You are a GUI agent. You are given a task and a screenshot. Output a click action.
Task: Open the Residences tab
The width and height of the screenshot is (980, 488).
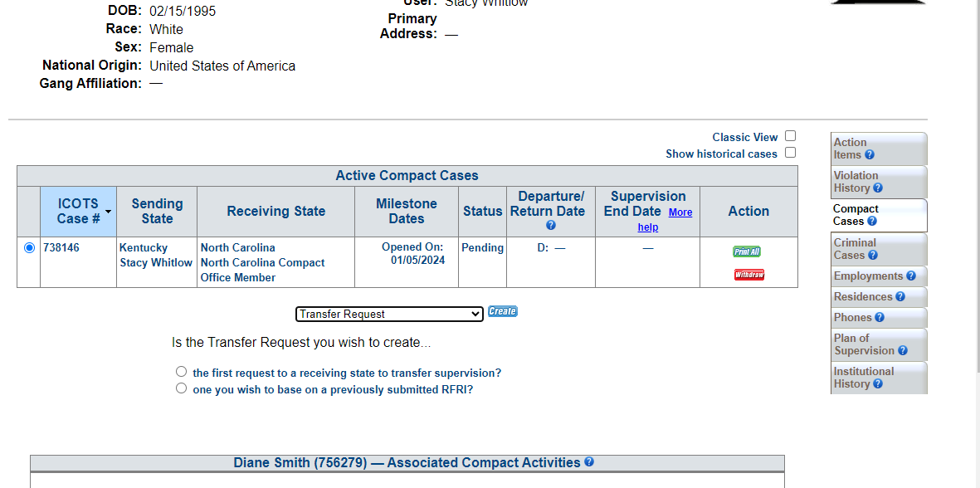(878, 297)
